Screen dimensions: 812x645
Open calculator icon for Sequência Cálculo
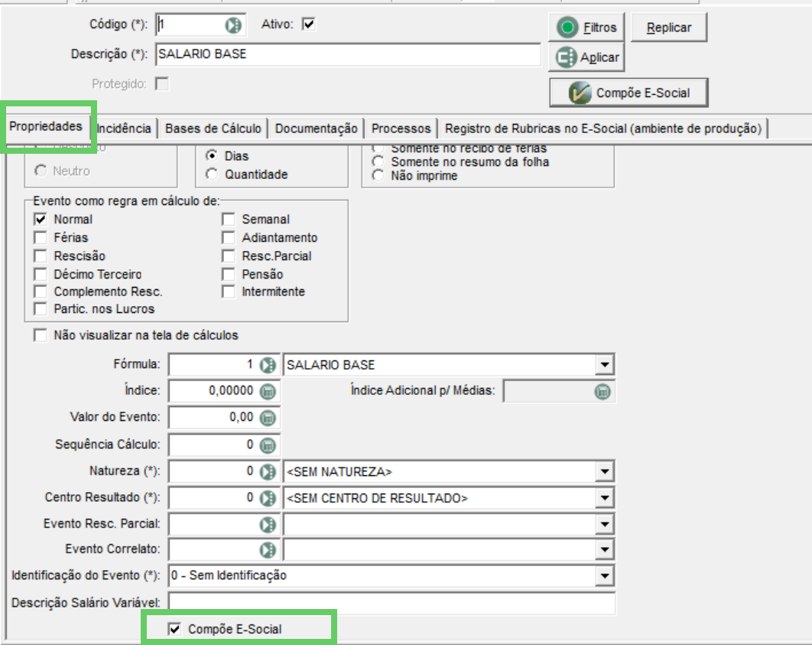[268, 445]
